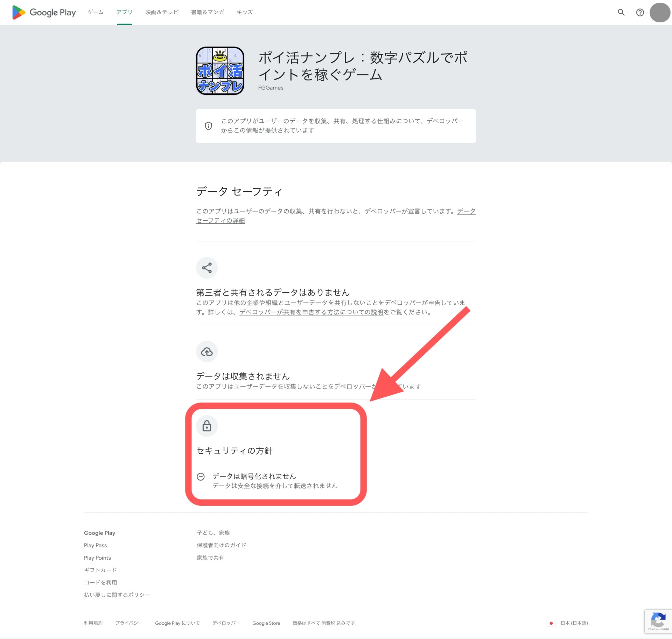Click the share/third-party data icon
Screen dimensions: 672x639
206,268
